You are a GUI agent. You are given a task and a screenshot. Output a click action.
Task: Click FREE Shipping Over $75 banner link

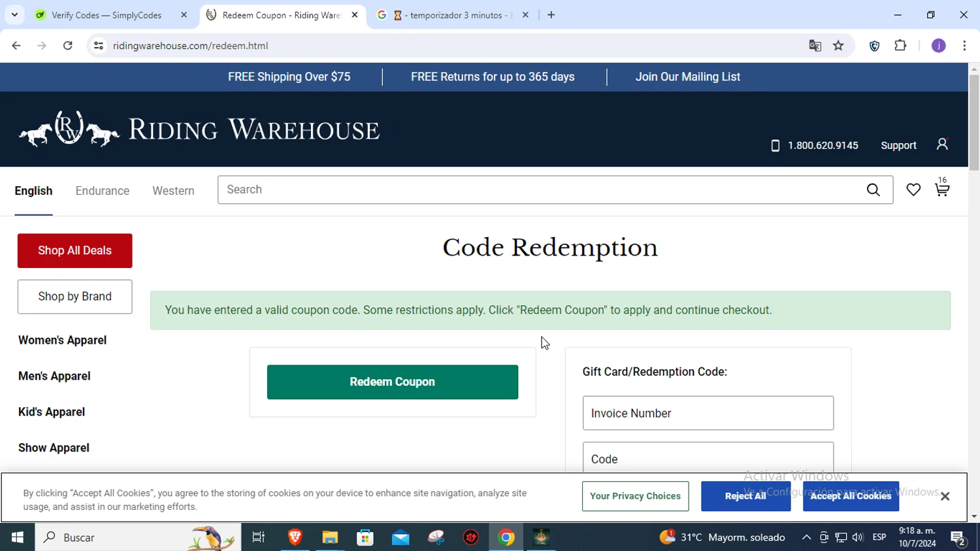pos(289,76)
